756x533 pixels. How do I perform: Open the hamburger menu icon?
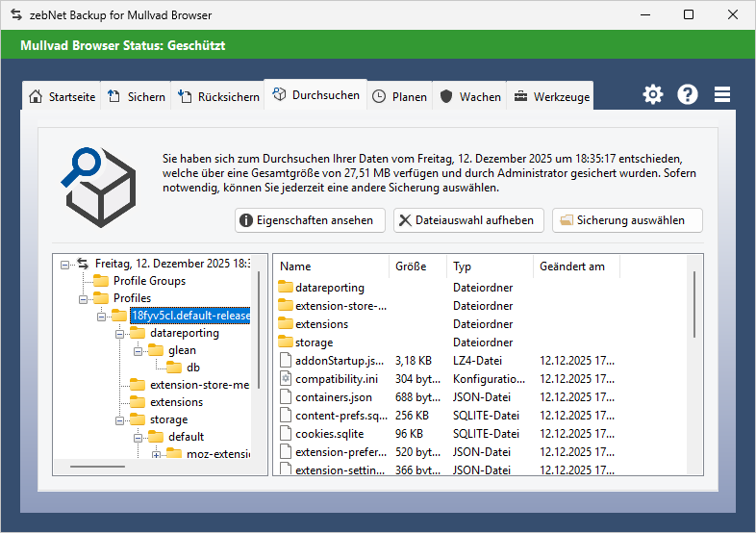coord(722,94)
